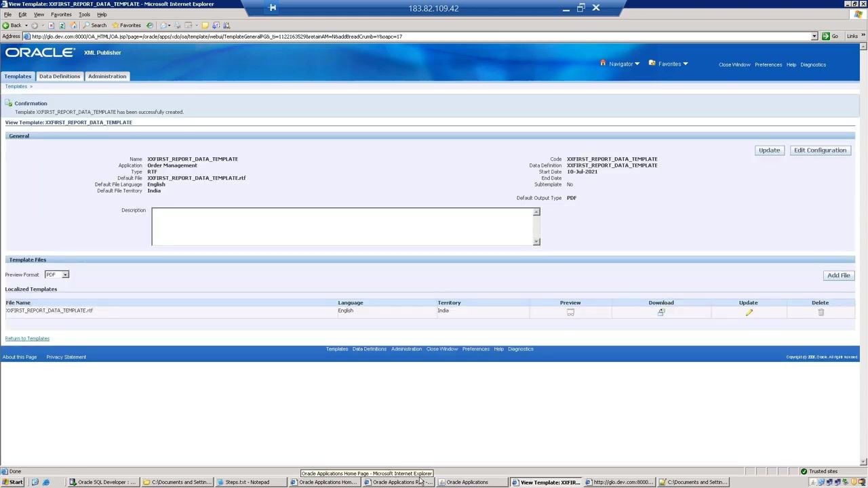Click the browser vertical scrollbar up arrow
The width and height of the screenshot is (868, 488).
coord(863,47)
